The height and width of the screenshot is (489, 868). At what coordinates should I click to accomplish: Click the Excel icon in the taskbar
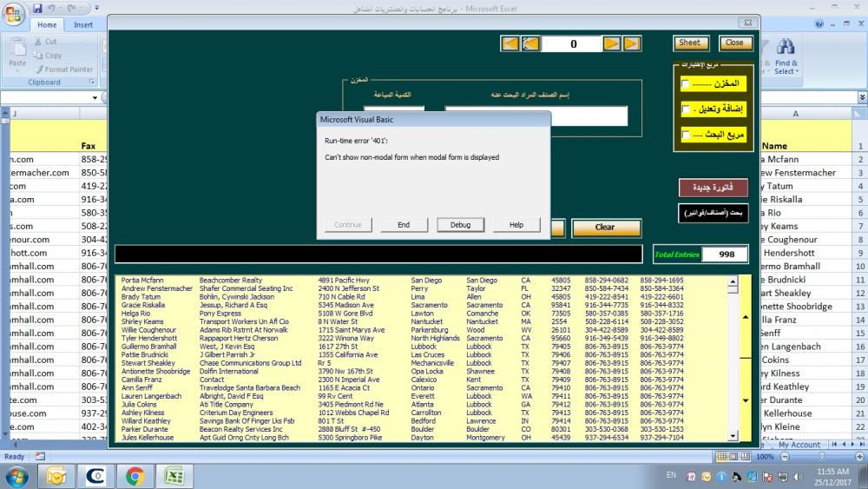174,476
